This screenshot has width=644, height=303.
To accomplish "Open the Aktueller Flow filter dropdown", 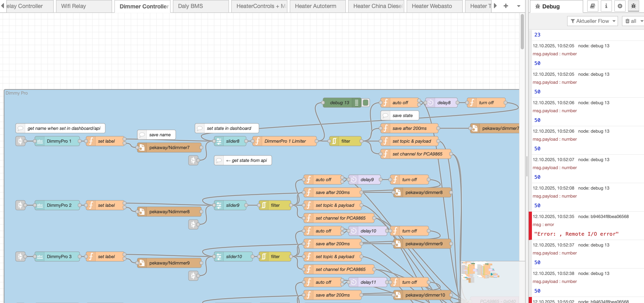I will 592,21.
